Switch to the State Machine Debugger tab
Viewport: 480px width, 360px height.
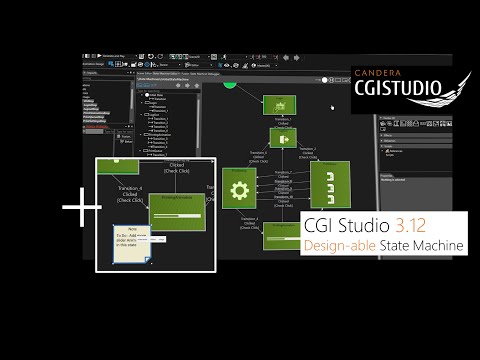[205, 74]
